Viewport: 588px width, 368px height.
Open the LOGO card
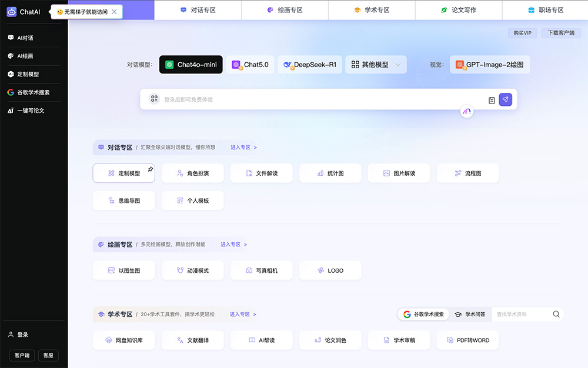click(x=330, y=270)
